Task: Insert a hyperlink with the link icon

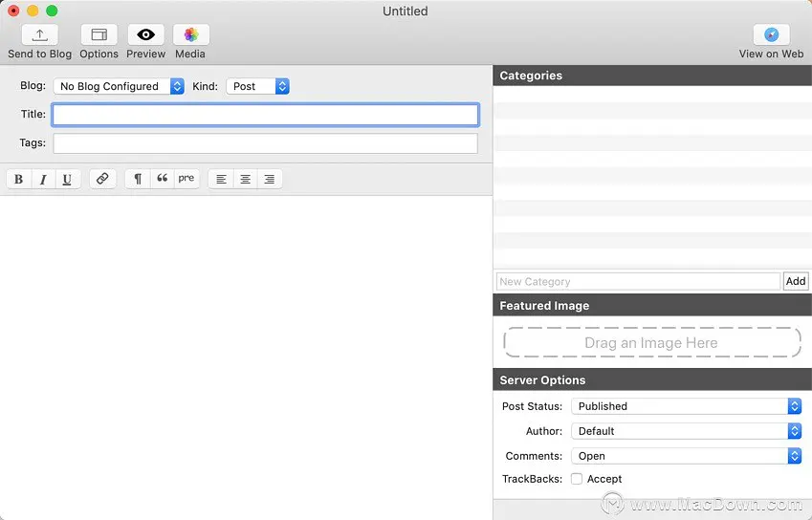Action: 102,179
